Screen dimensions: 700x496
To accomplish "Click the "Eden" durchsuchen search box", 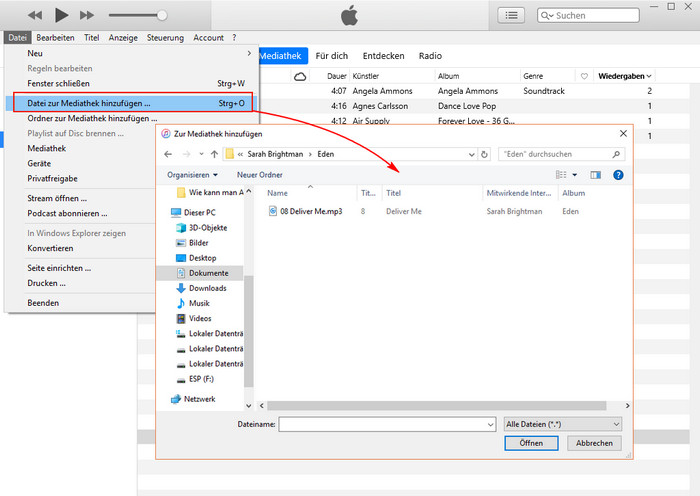I will [561, 154].
